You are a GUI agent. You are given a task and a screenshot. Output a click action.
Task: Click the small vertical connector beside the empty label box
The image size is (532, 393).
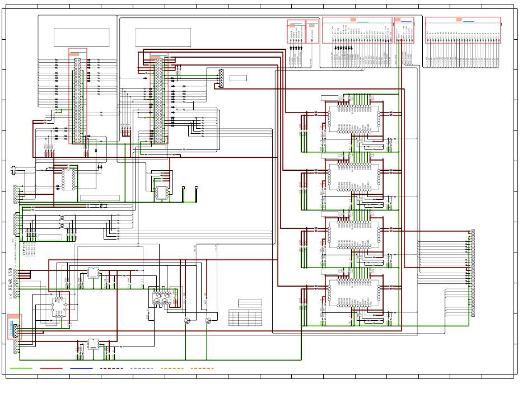pyautogui.click(x=221, y=78)
